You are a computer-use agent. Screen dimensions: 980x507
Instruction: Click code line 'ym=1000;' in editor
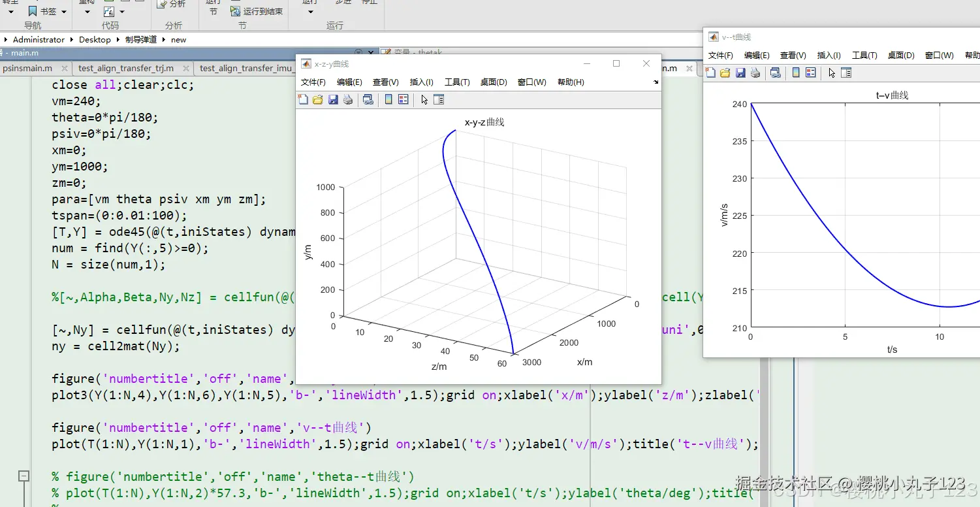coord(80,167)
